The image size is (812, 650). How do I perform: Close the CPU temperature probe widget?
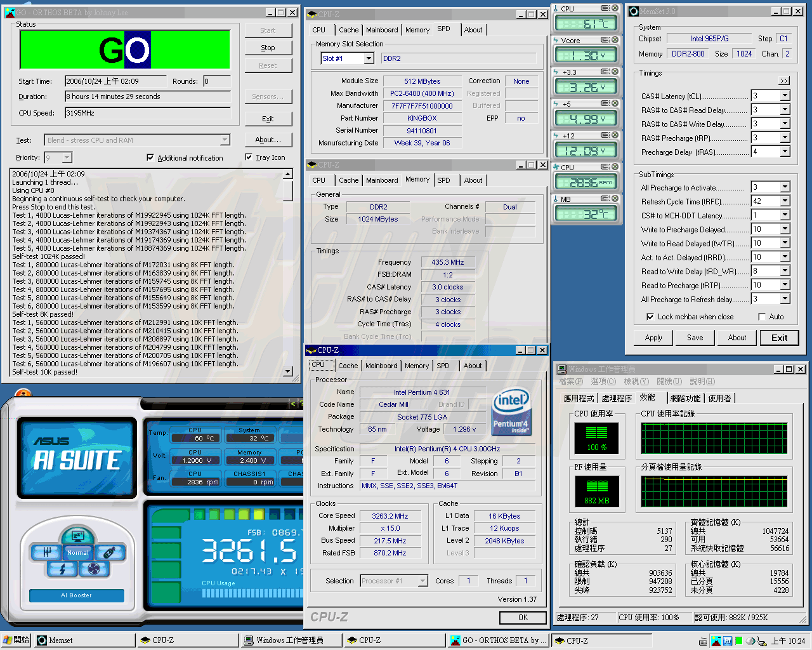tap(614, 8)
